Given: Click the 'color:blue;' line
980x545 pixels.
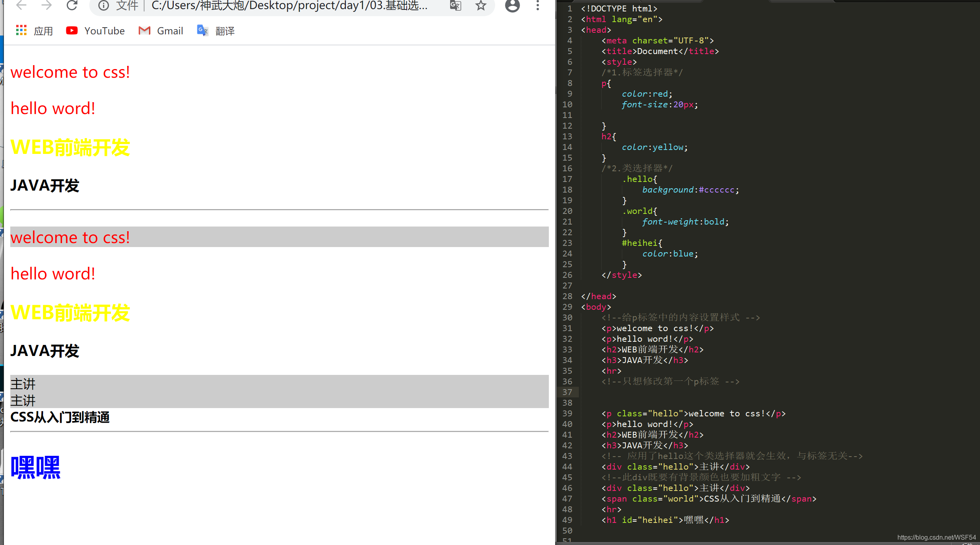Looking at the screenshot, I should 670,254.
